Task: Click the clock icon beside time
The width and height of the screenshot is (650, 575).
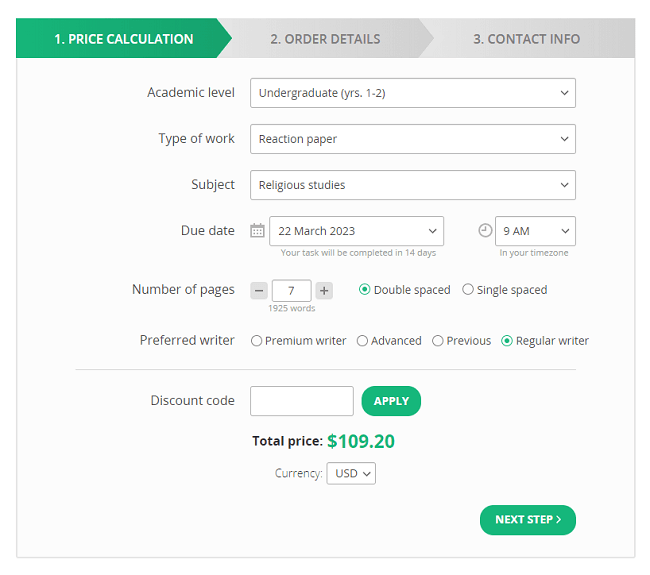Action: pos(485,231)
